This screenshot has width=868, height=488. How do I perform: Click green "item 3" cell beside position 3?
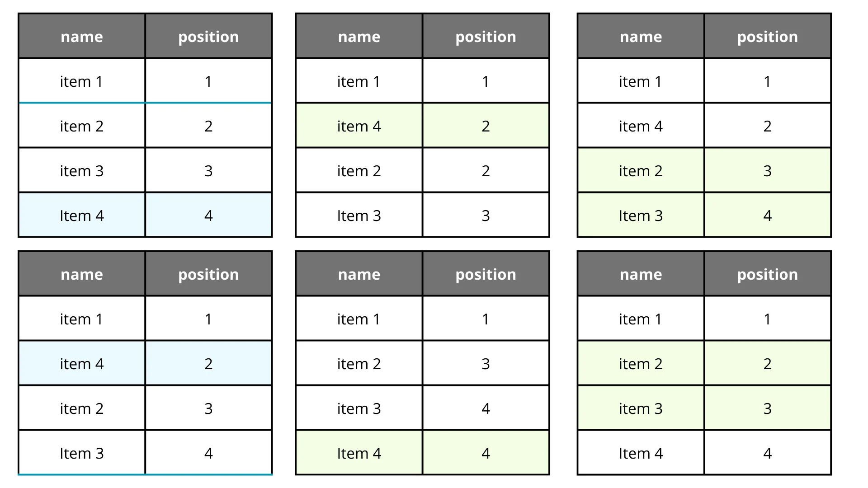pos(641,408)
